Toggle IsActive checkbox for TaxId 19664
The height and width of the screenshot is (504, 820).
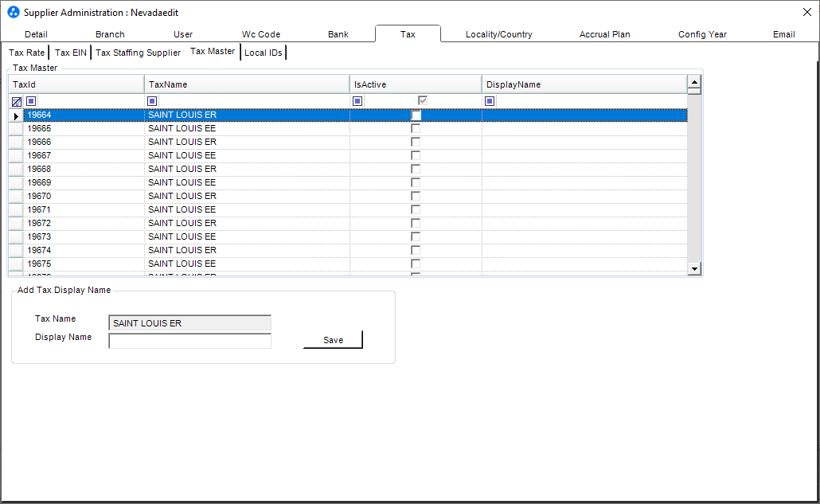(416, 115)
